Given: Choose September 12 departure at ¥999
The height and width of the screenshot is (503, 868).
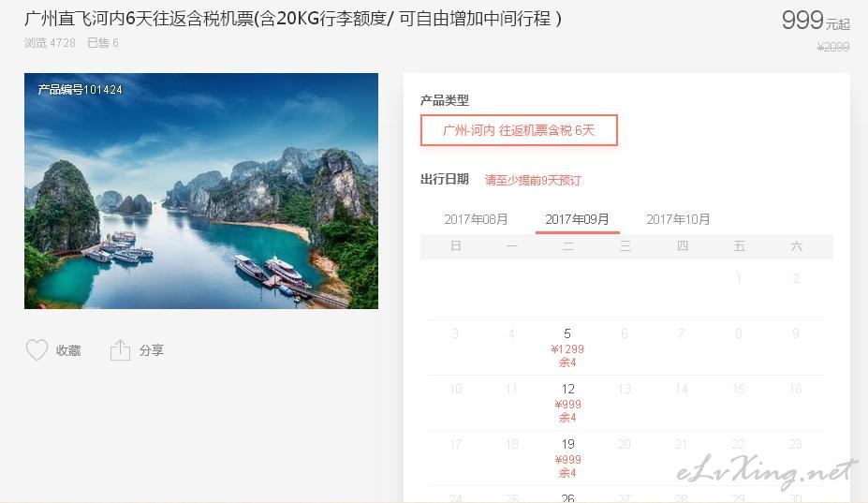Looking at the screenshot, I should 567,403.
